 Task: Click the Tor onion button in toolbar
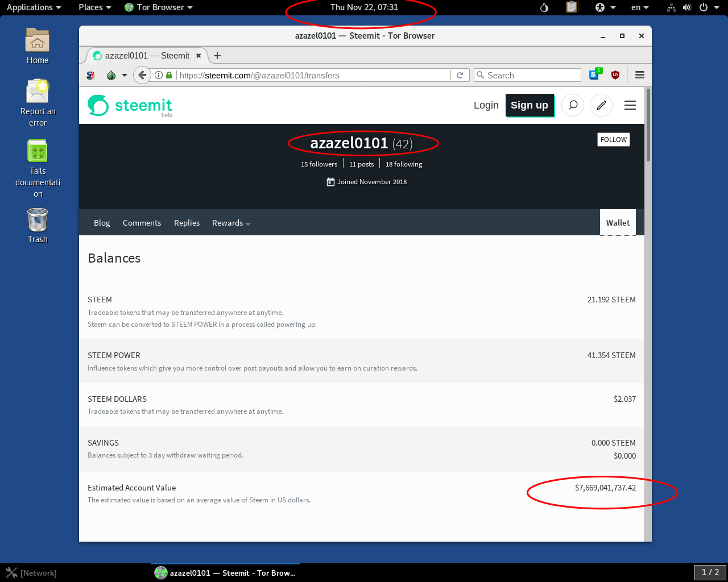111,75
